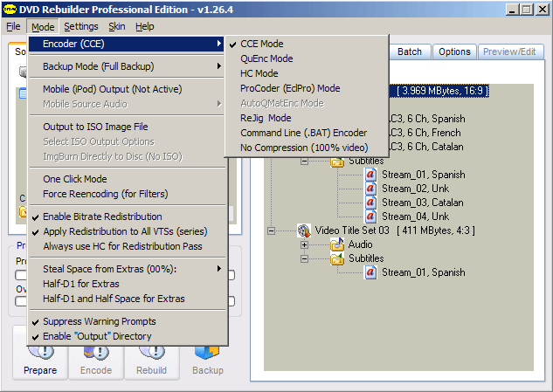553x392 pixels.
Task: Choose Command Line (.BAT) Encoder
Action: coord(307,133)
